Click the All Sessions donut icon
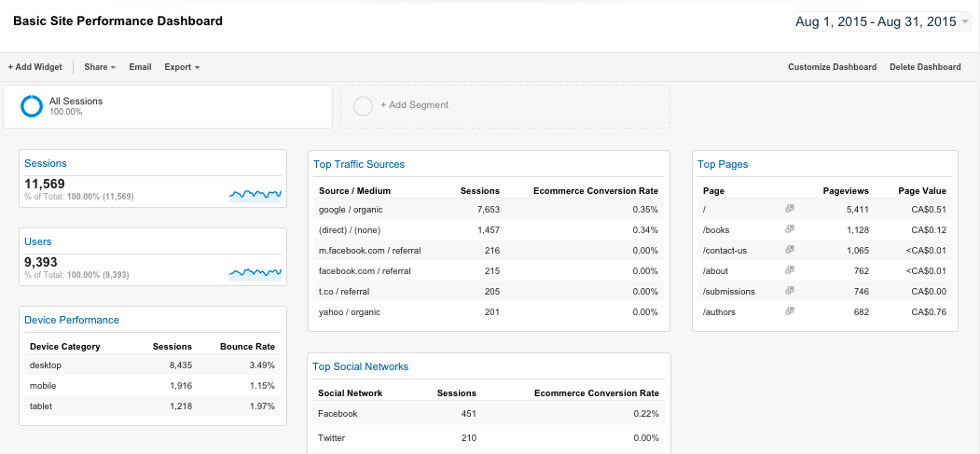 (32, 106)
